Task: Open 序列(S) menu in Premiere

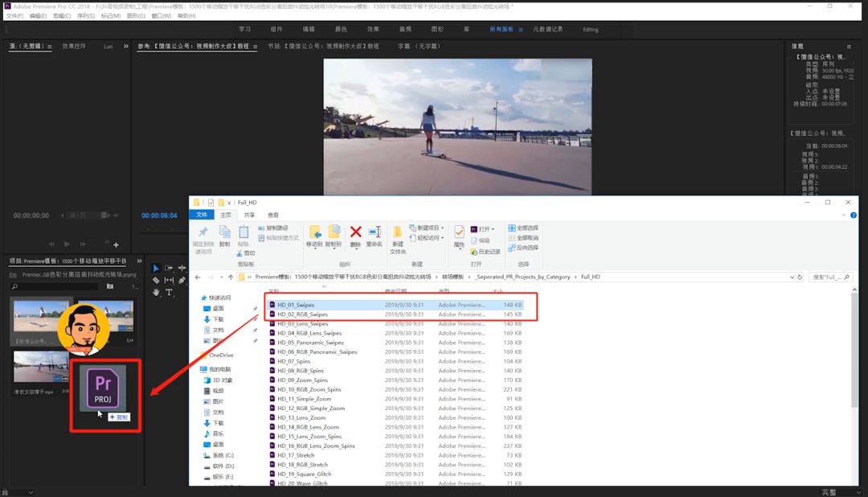Action: point(86,16)
